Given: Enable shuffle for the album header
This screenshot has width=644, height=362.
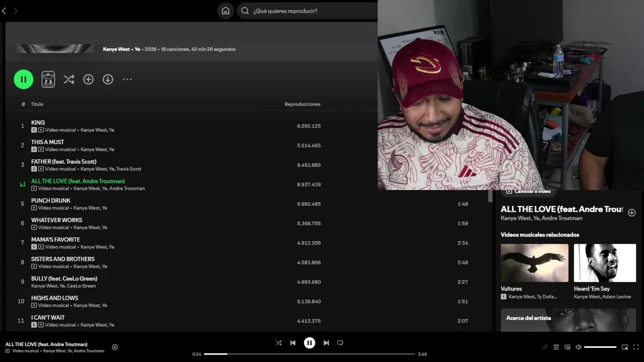Looking at the screenshot, I should coord(69,79).
